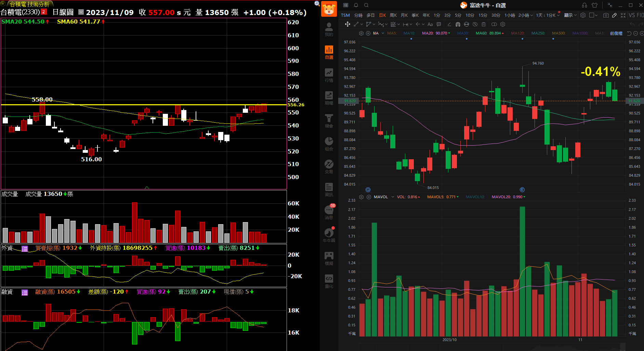This screenshot has height=351, width=644.
Task: Expand the MA indicator type dropdown
Action: point(383,33)
